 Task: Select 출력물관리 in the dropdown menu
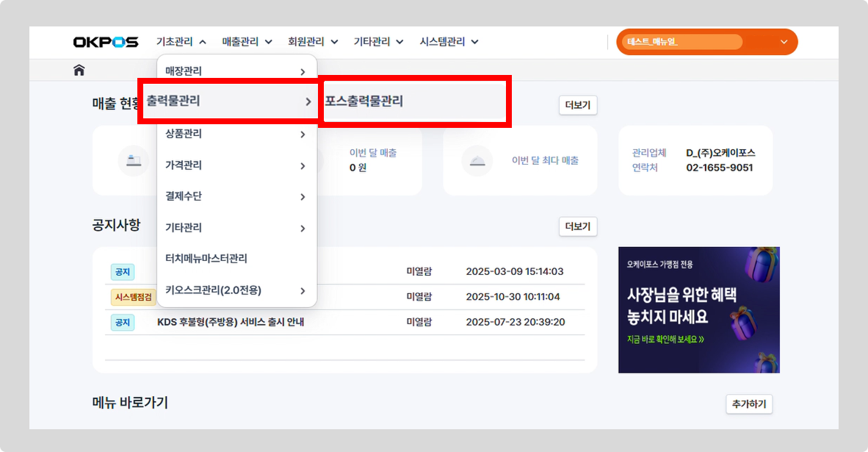coord(228,101)
